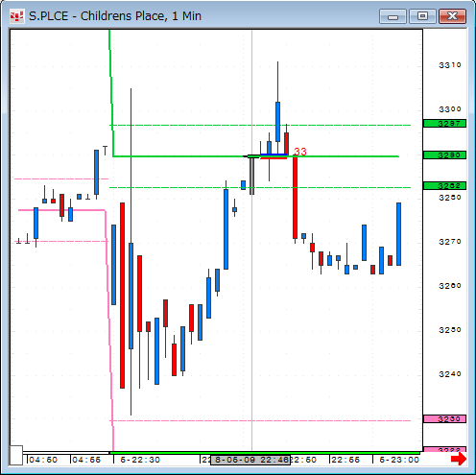Click the topmost green price marker on price axis
This screenshot has height=475, width=476.
click(444, 124)
